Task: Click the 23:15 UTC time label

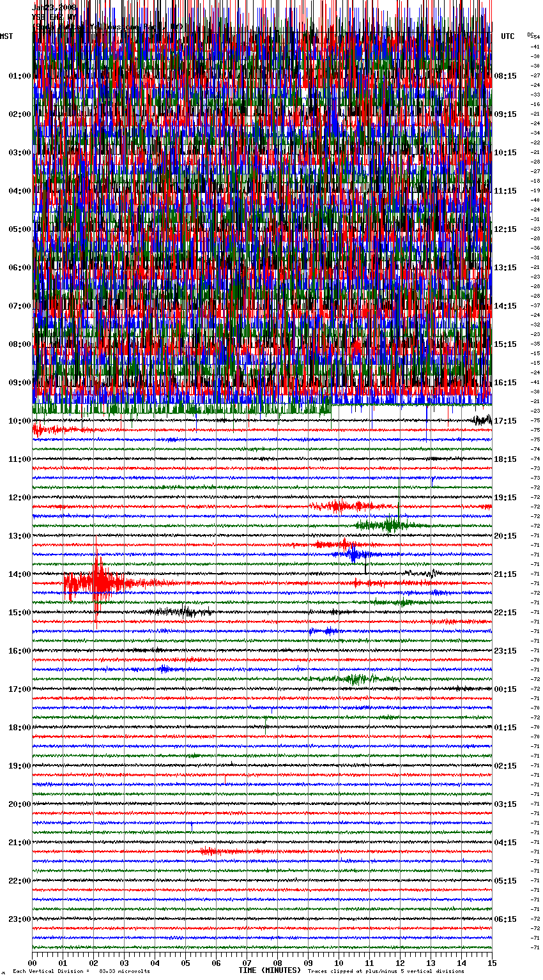Action: [505, 651]
